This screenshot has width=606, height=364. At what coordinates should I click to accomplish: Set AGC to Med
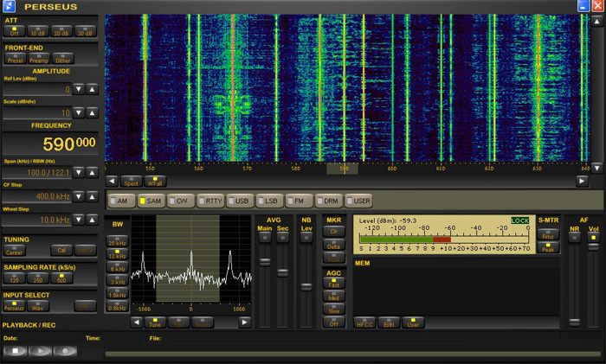(x=334, y=297)
